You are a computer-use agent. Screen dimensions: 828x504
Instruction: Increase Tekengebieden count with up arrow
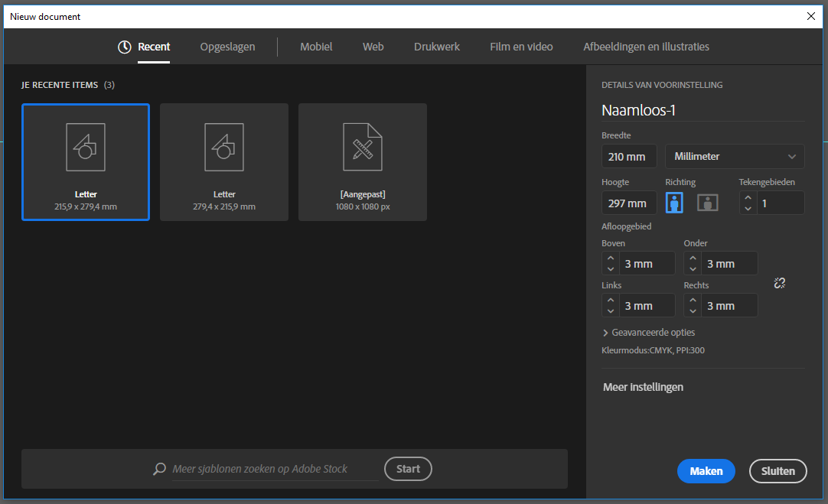748,198
